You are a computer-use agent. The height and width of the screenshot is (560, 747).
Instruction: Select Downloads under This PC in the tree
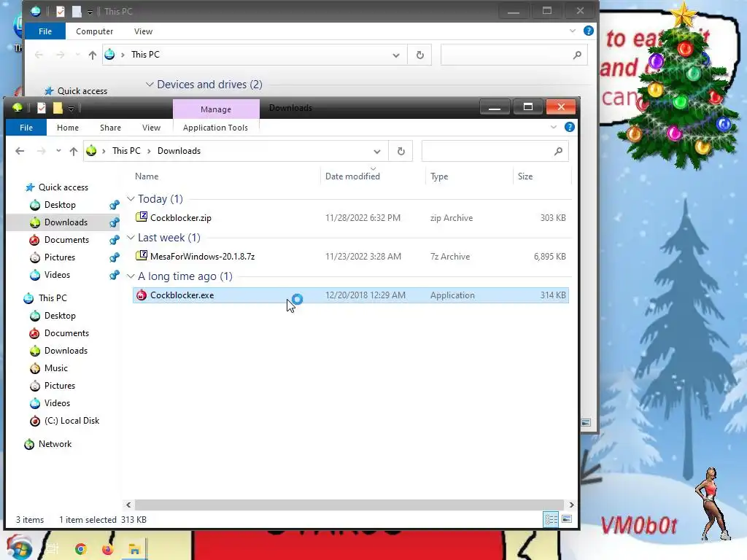pyautogui.click(x=66, y=351)
